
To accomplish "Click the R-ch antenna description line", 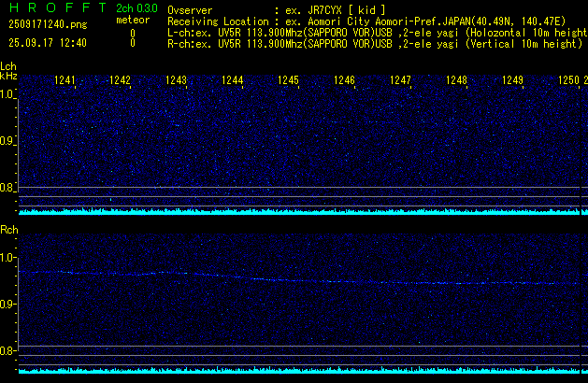I will (x=375, y=44).
